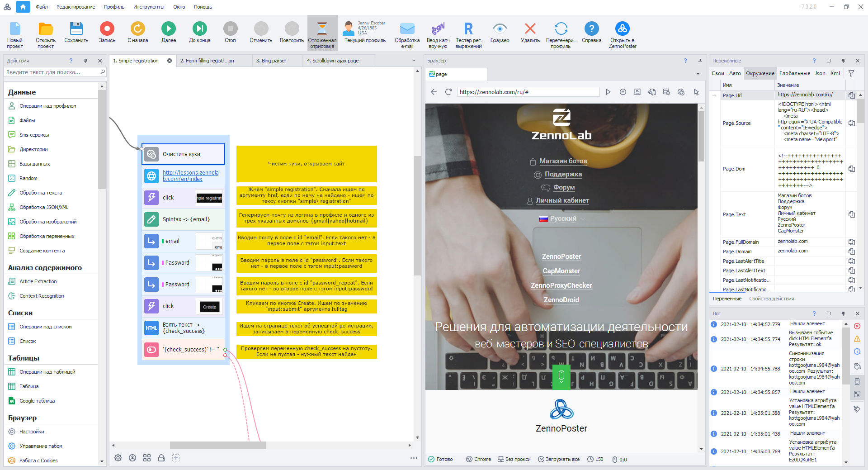Save the project with the 'Сохранить' floppy icon

76,28
